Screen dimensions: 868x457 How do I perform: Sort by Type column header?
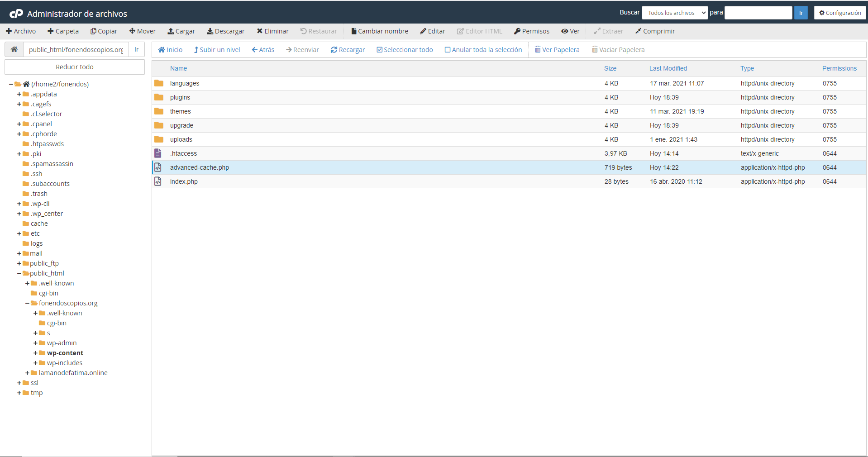(x=747, y=68)
